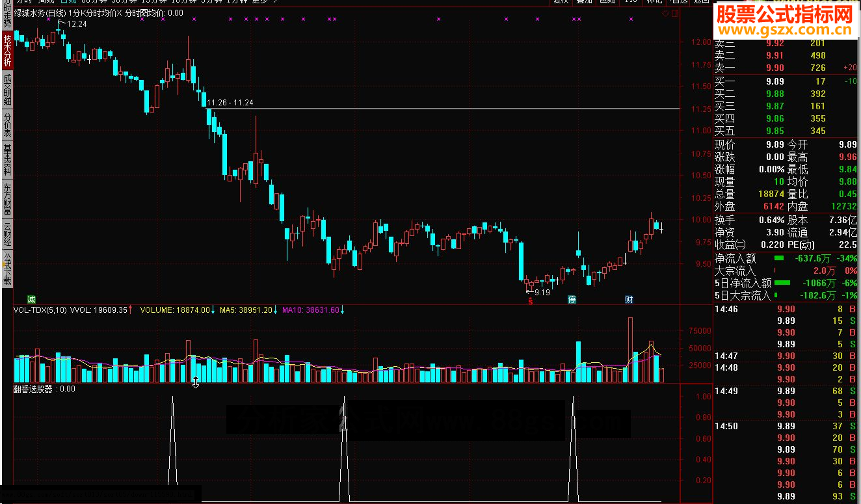This screenshot has height=504, width=861.
Task: Click the 买三 9.87 order row
Action: click(786, 106)
